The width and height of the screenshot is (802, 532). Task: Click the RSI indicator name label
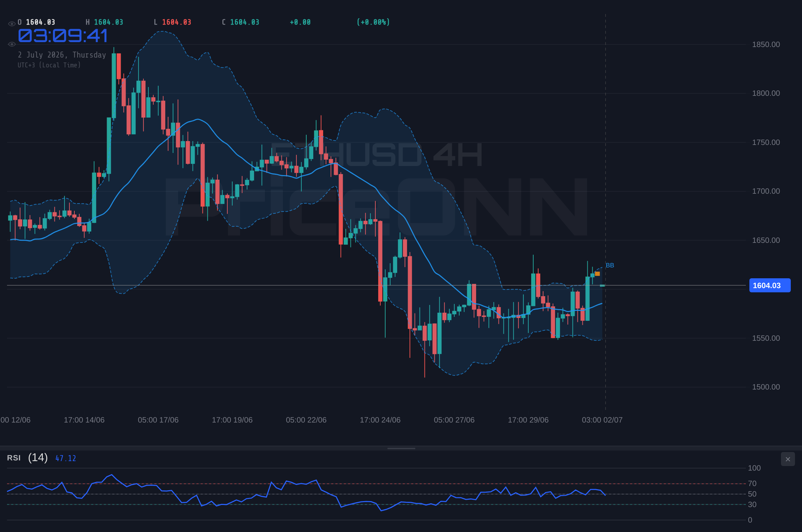[x=14, y=458]
